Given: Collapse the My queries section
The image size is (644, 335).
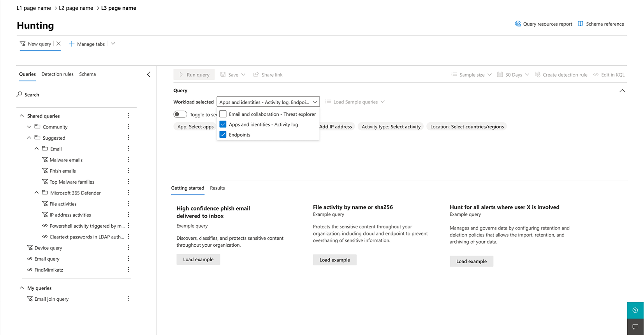Looking at the screenshot, I should tap(22, 288).
